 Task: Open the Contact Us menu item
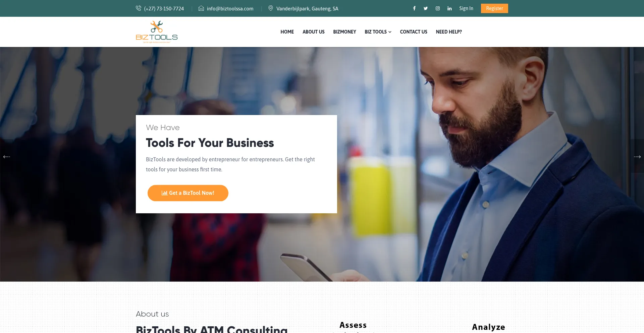point(414,32)
